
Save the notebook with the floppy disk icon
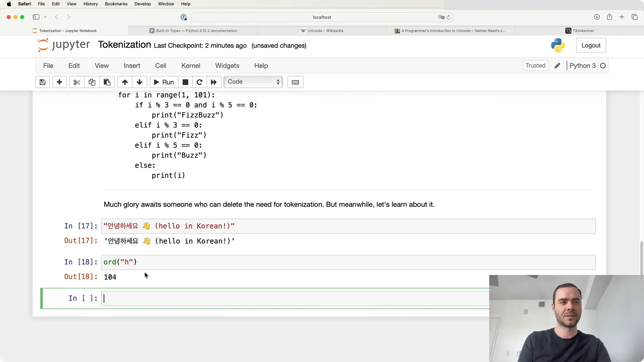pos(42,82)
